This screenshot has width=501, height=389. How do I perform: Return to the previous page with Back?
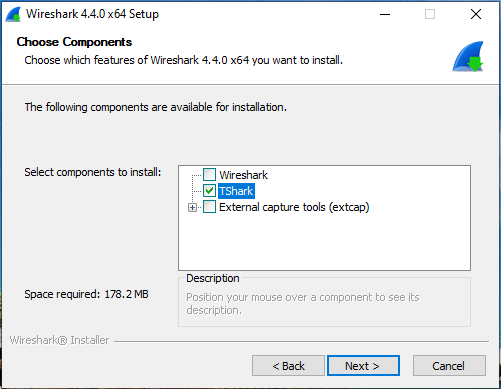coord(288,366)
